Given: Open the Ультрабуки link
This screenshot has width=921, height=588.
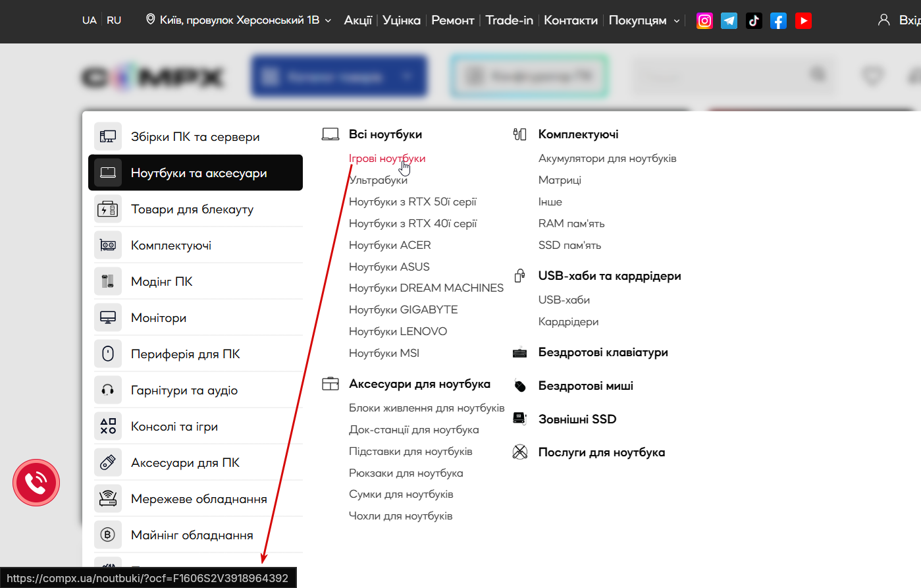Looking at the screenshot, I should 379,180.
